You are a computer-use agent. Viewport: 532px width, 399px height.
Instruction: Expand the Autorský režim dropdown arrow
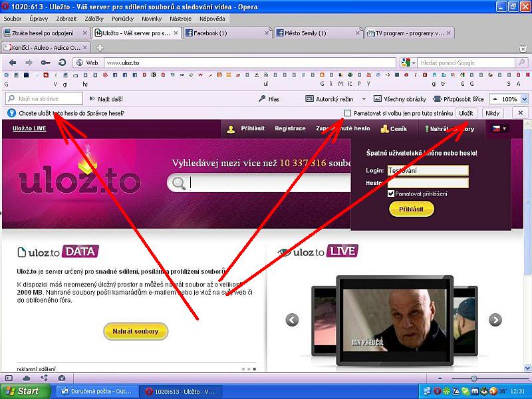coord(364,99)
